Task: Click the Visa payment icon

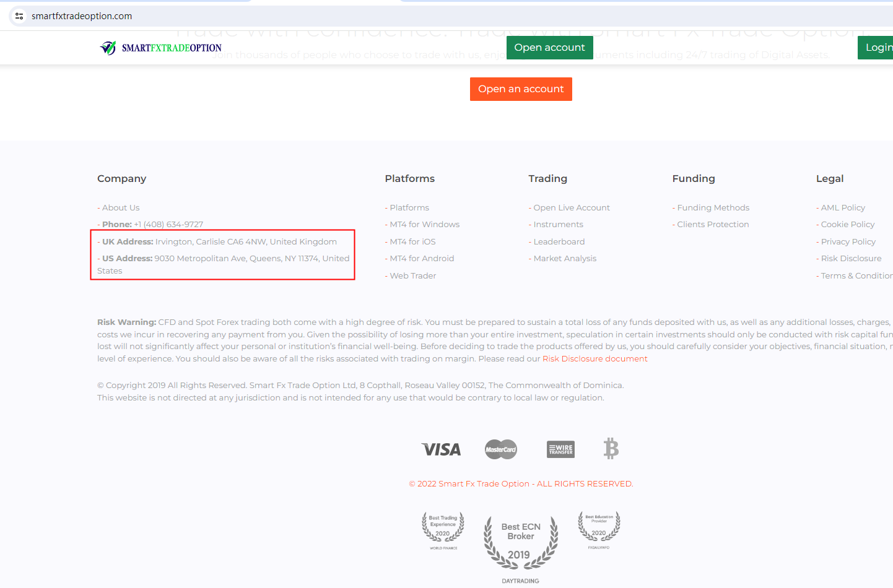Action: coord(441,449)
